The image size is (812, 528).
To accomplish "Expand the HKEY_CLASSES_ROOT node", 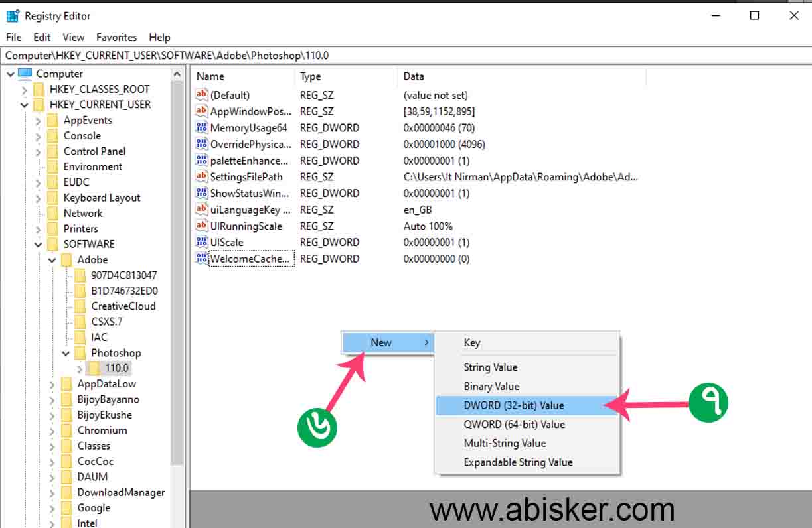I will coord(24,90).
